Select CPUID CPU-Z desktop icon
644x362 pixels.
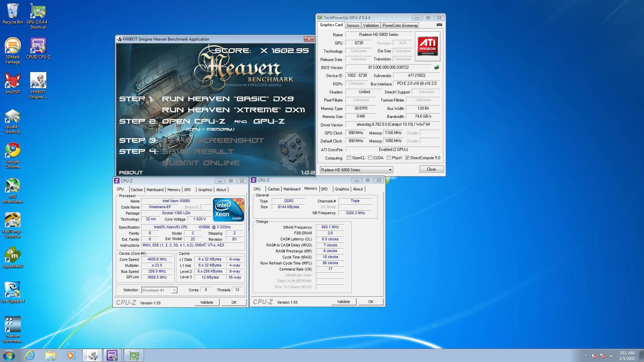[38, 48]
